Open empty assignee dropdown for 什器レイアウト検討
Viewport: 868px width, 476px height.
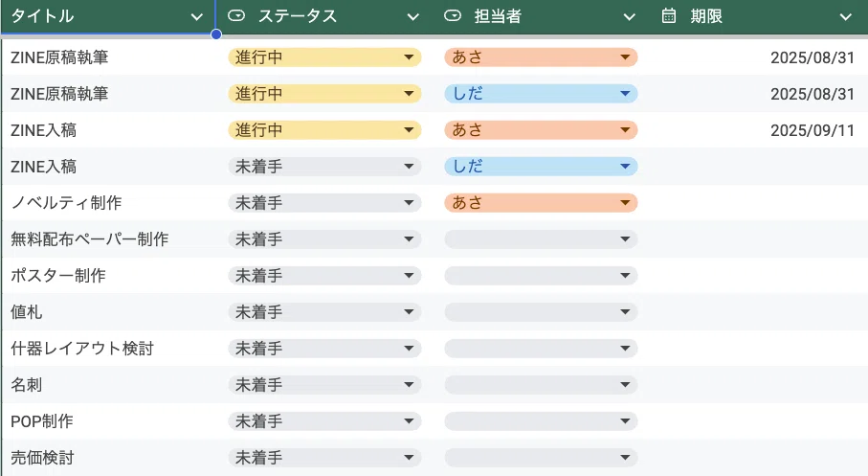click(541, 349)
